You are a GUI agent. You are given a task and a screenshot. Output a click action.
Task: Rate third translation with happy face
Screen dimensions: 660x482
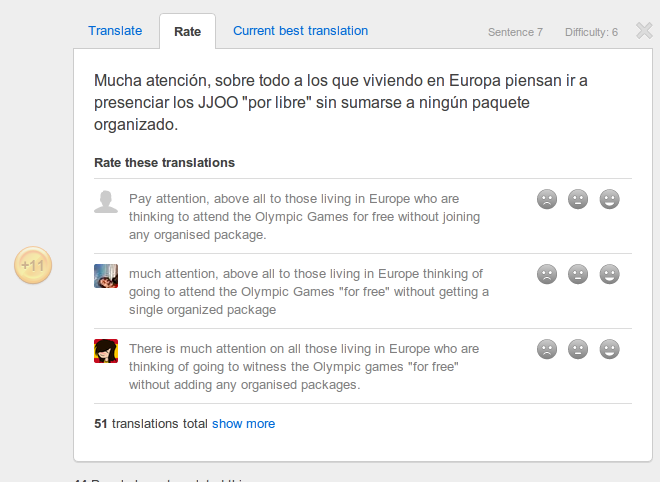click(609, 349)
